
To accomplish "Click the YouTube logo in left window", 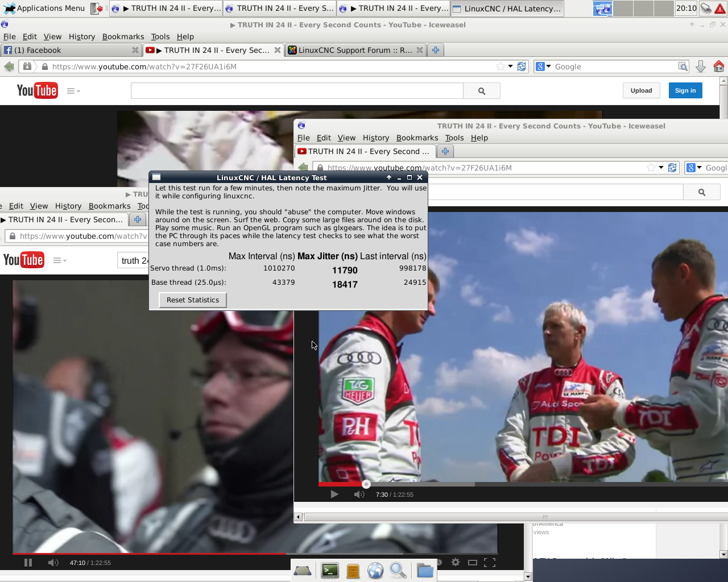I will click(23, 260).
